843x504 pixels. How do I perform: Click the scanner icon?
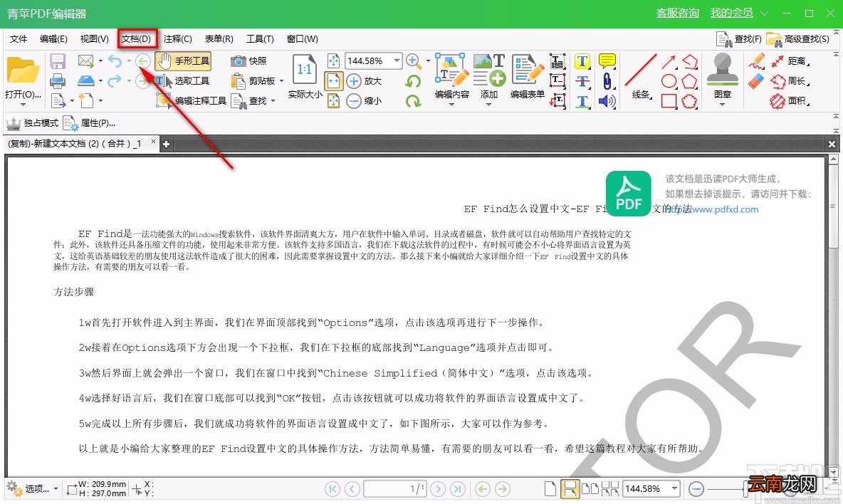(86, 80)
